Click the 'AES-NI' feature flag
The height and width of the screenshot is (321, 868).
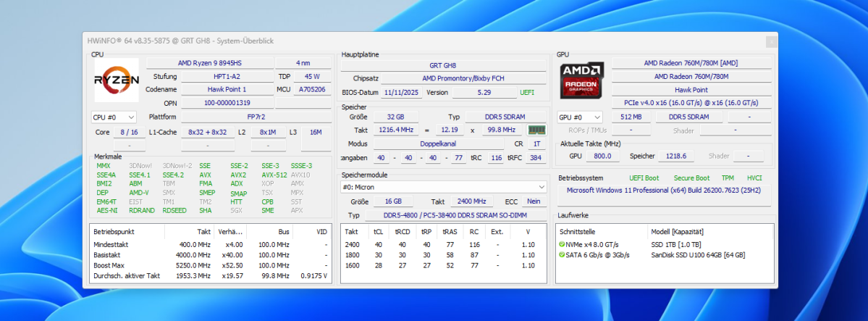pyautogui.click(x=107, y=211)
